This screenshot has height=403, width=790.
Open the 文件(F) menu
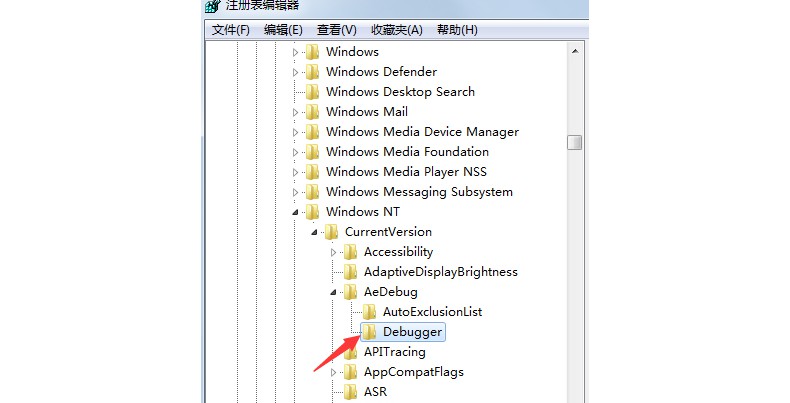pyautogui.click(x=231, y=30)
